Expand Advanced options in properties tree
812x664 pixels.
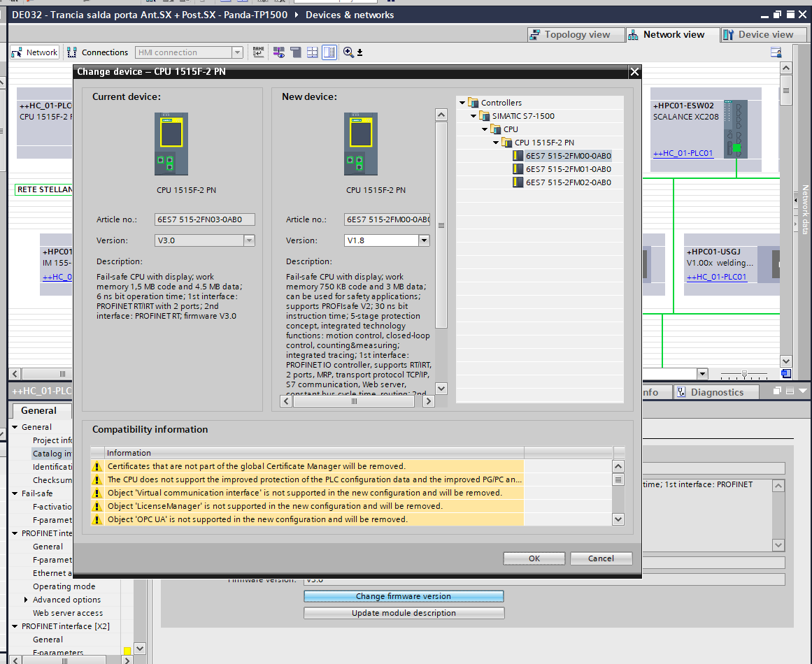(27, 600)
